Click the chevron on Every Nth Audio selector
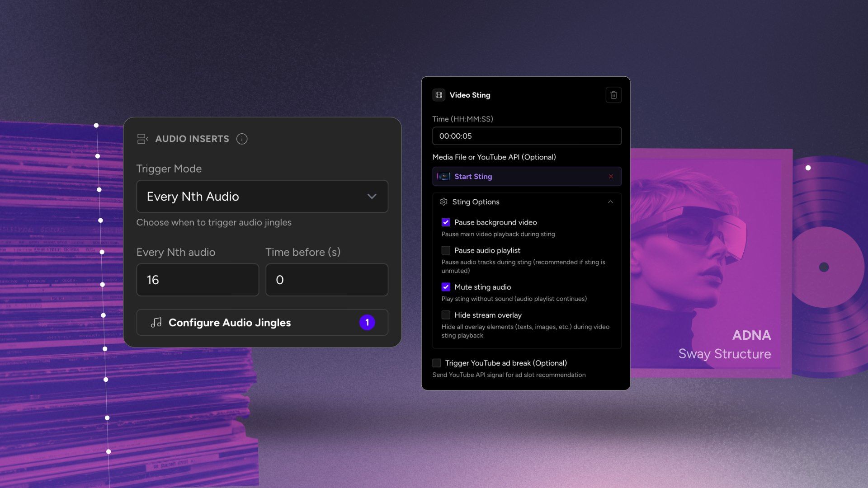 coord(372,197)
